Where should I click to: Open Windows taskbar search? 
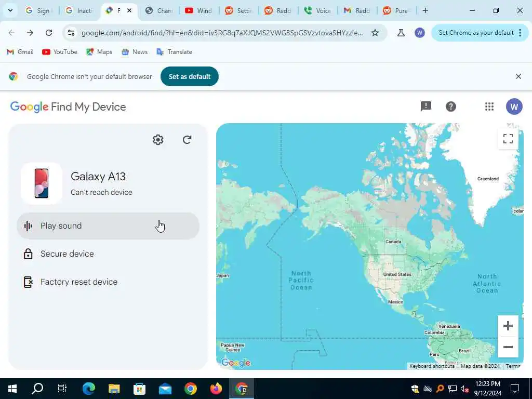[x=37, y=389]
